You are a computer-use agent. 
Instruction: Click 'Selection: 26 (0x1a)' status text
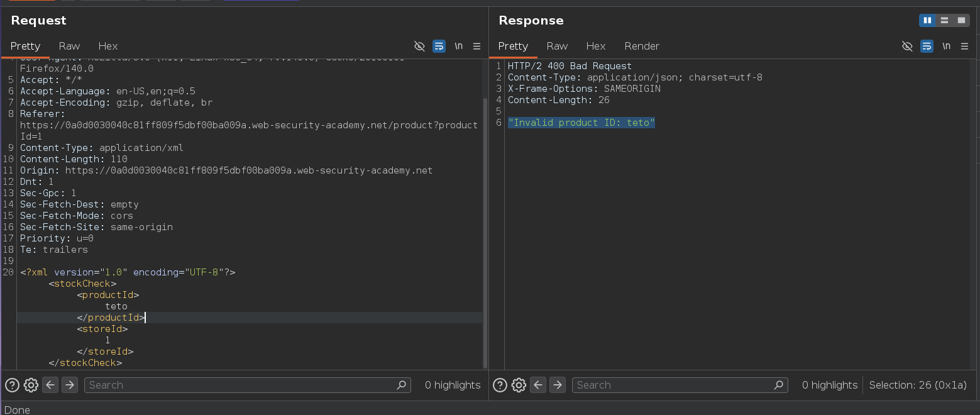coord(918,385)
